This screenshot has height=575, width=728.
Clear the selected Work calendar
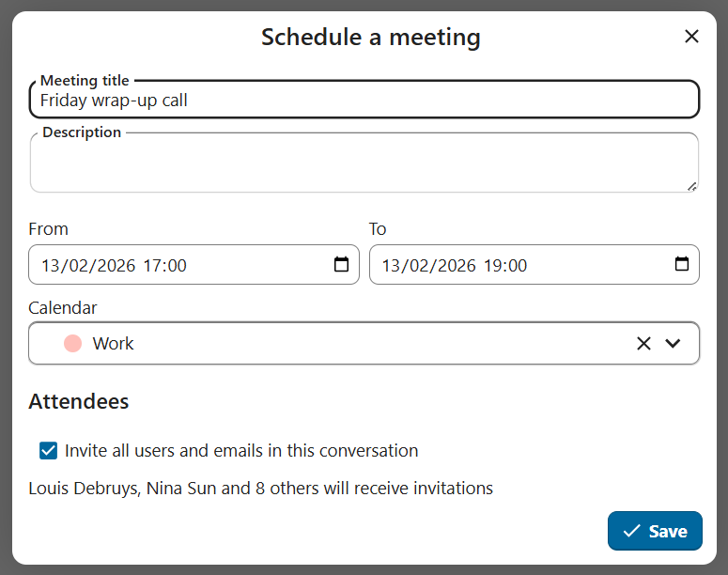coord(643,344)
